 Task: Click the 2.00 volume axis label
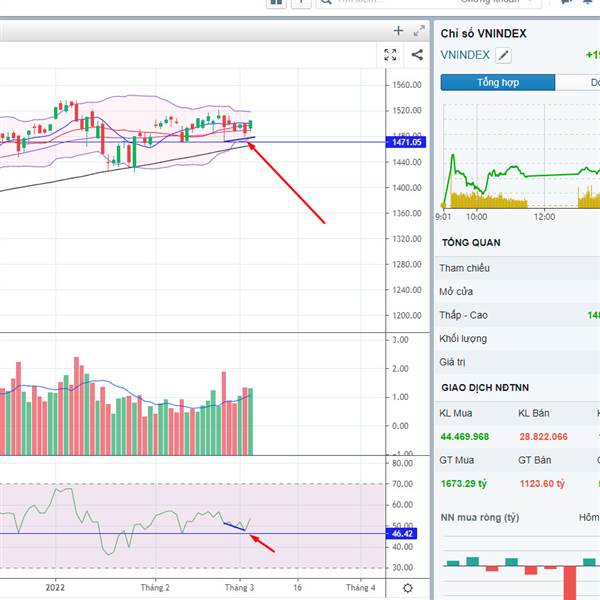(x=400, y=368)
